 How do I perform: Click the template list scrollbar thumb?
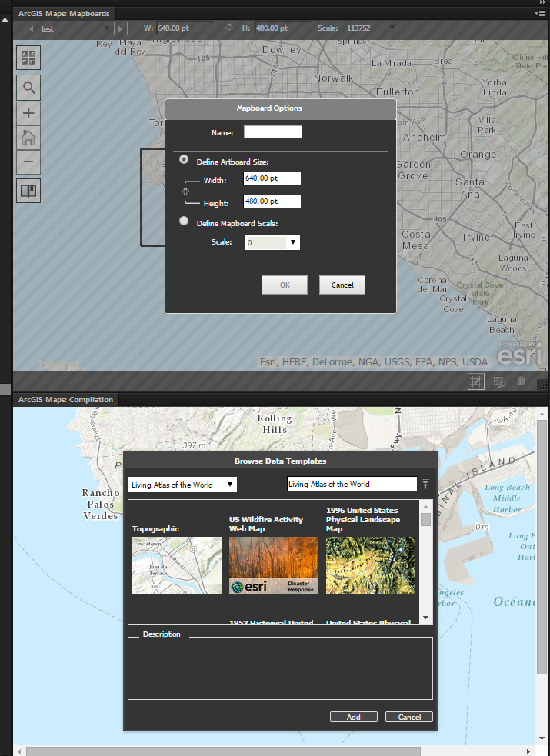click(x=425, y=519)
